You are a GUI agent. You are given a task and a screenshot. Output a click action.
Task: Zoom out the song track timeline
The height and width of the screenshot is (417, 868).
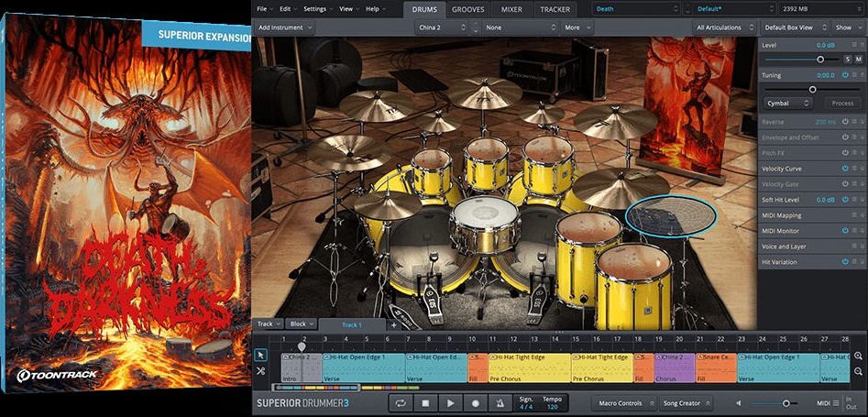coord(858,371)
